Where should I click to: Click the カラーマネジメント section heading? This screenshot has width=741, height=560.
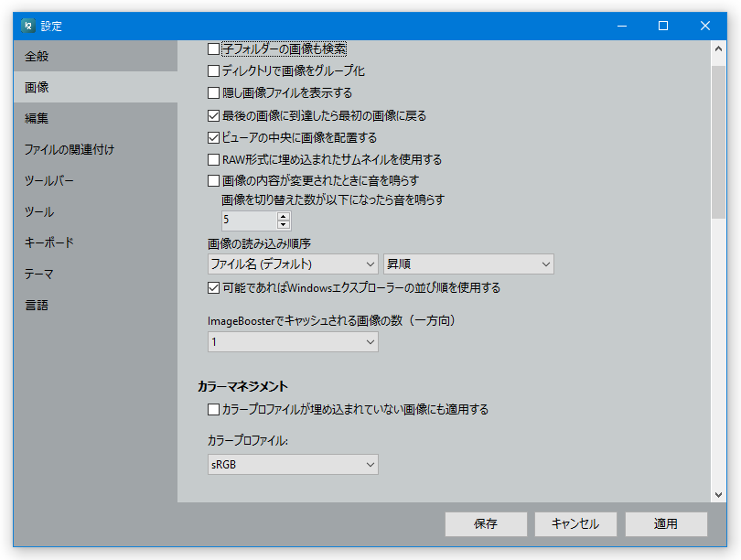tap(243, 386)
